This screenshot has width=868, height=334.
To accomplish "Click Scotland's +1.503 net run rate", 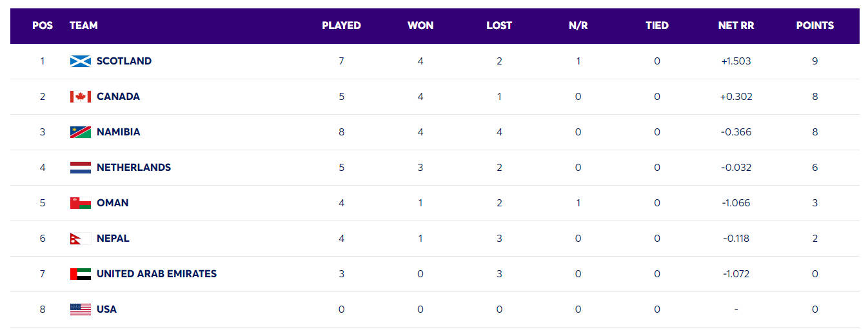I will (736, 61).
